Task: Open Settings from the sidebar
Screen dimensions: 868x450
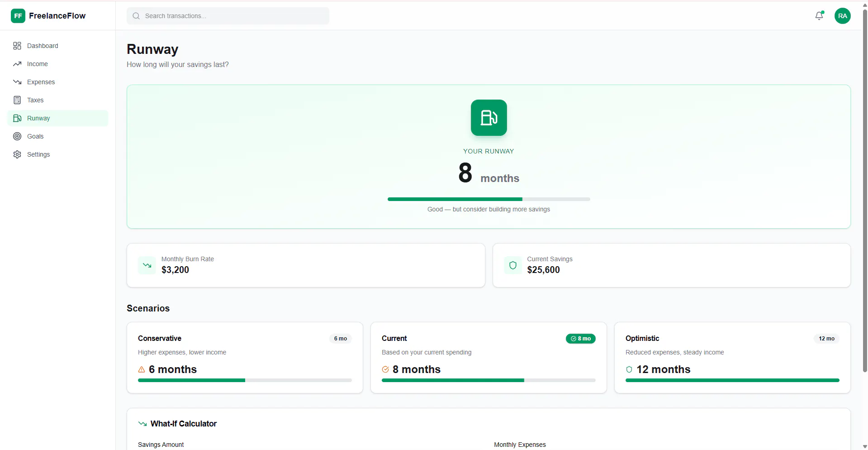Action: [58, 154]
